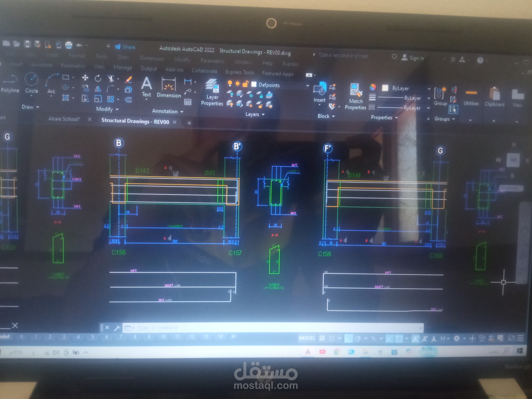Select the Arc tool
This screenshot has height=399, width=532.
(51, 84)
